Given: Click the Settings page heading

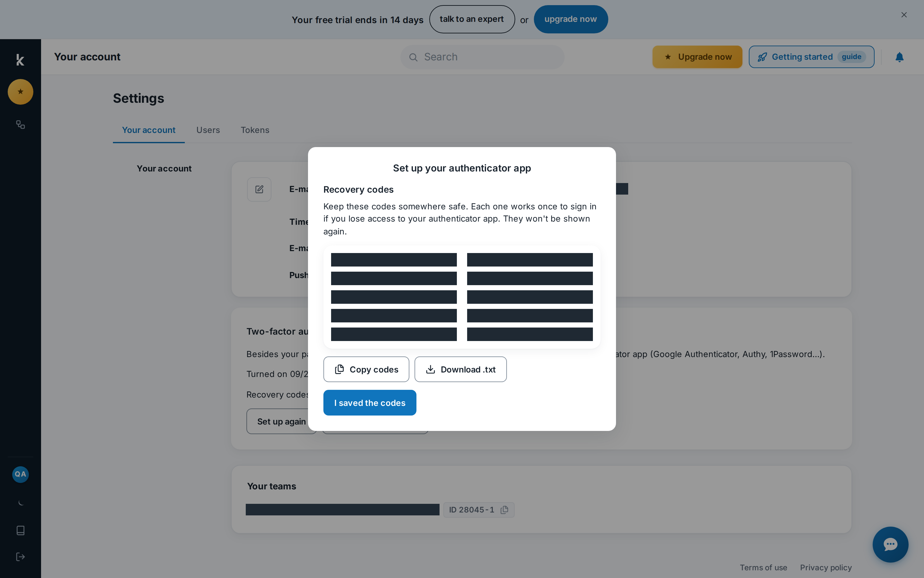Looking at the screenshot, I should pos(139,98).
